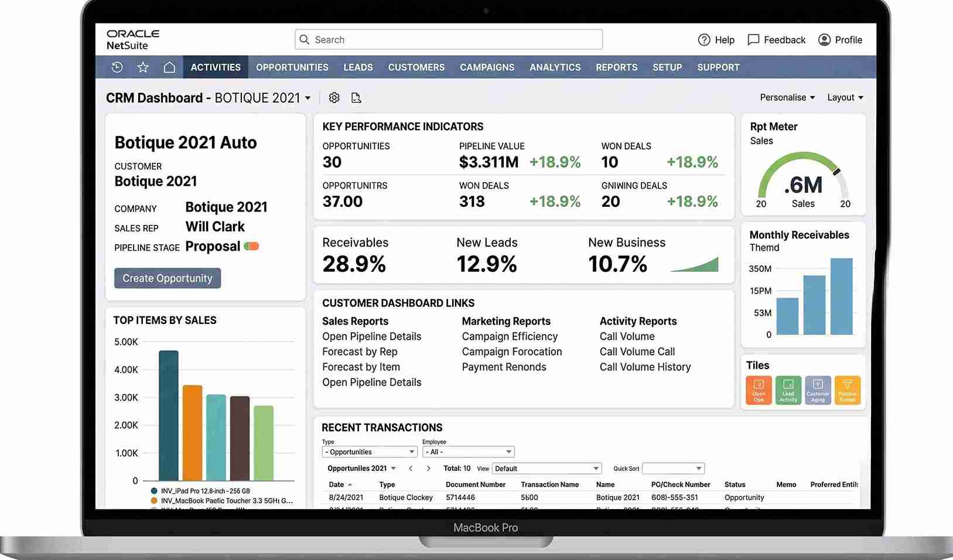Open the shortcuts star icon
This screenshot has height=560, width=953.
[x=143, y=67]
